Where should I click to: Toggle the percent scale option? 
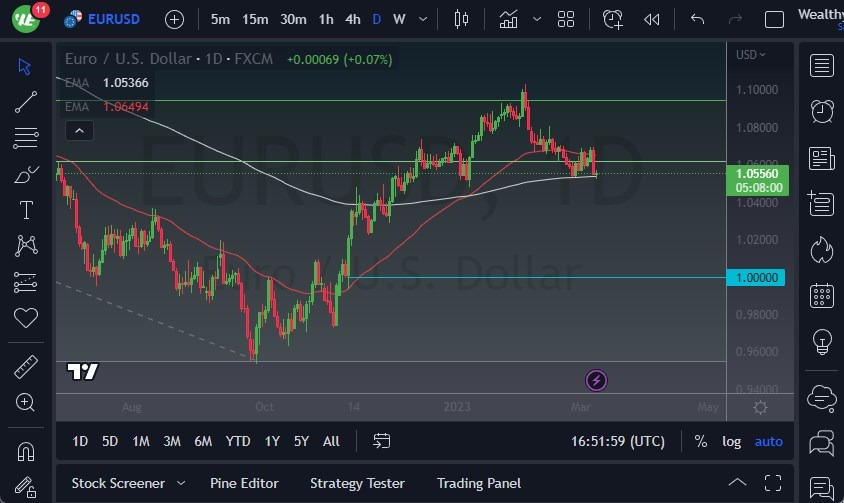(701, 441)
